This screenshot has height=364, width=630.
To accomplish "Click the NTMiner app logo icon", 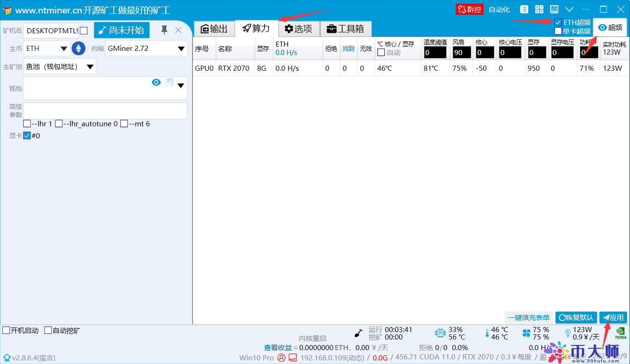I will point(7,10).
